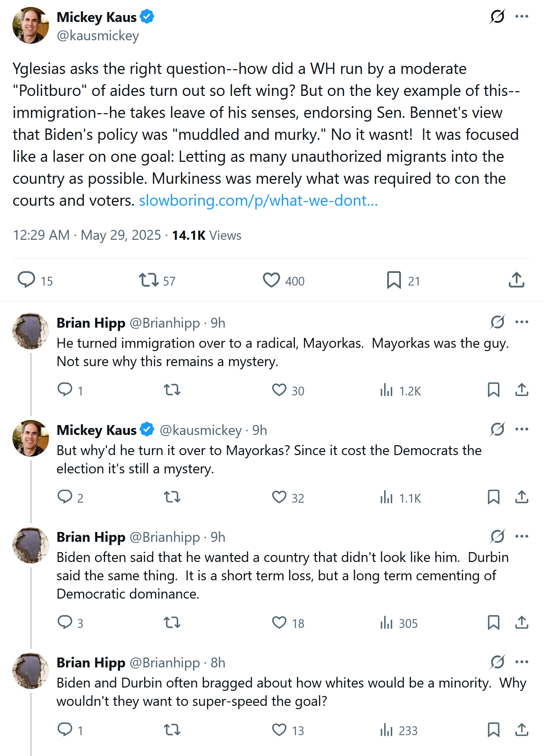544x756 pixels.
Task: Bookmark the main post with 21 bookmarks
Action: point(394,280)
